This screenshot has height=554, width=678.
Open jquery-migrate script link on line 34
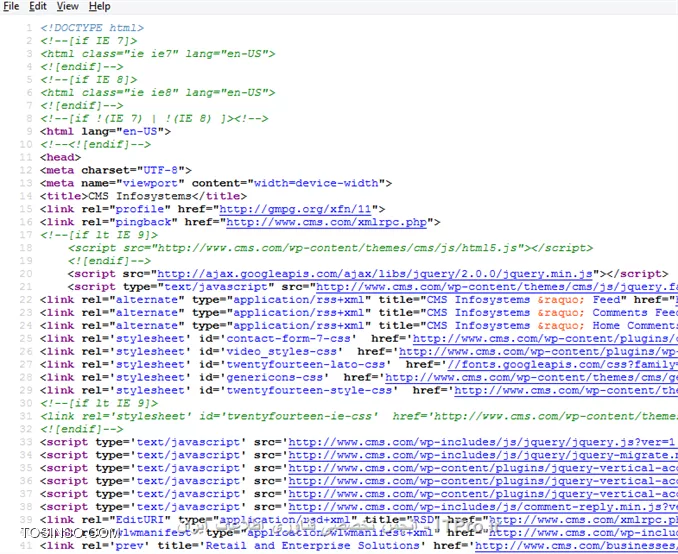tap(483, 455)
